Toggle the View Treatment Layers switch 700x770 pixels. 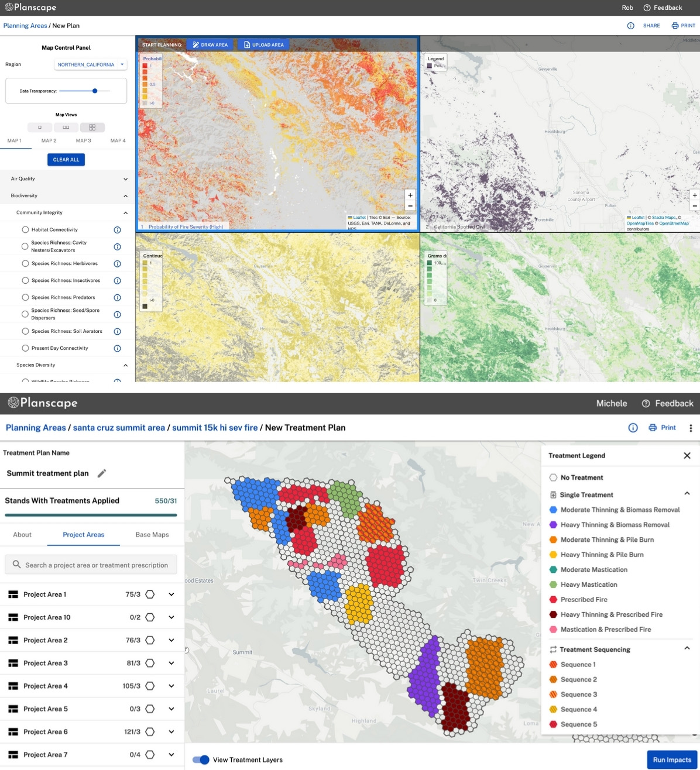[x=201, y=759]
